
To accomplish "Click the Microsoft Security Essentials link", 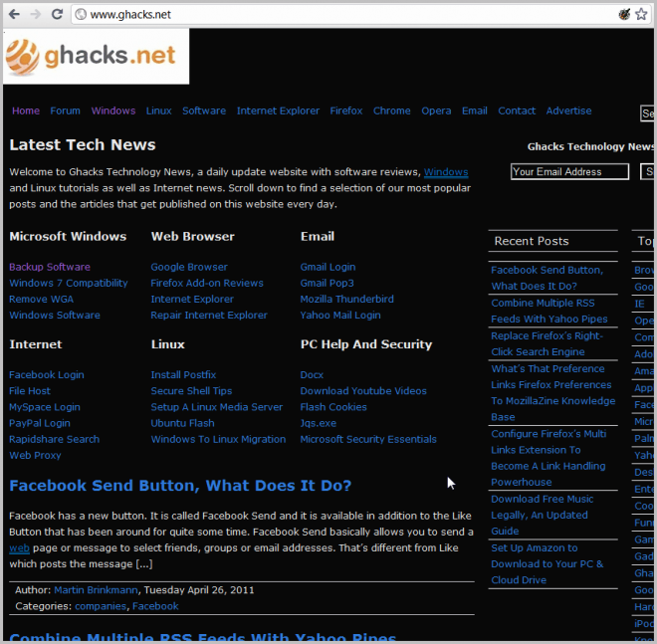I will (368, 439).
